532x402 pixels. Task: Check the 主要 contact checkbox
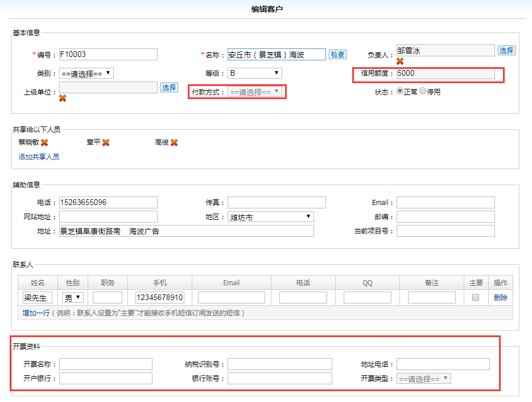(x=476, y=297)
